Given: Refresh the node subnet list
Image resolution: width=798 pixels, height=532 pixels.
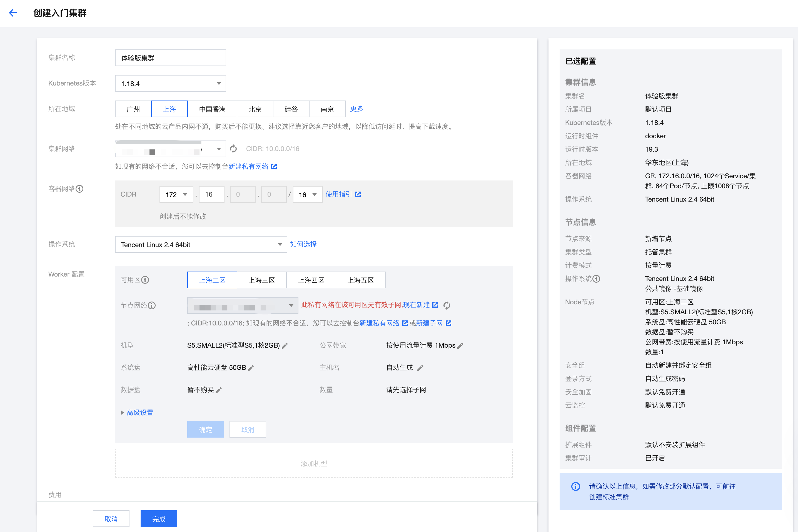Looking at the screenshot, I should (447, 305).
